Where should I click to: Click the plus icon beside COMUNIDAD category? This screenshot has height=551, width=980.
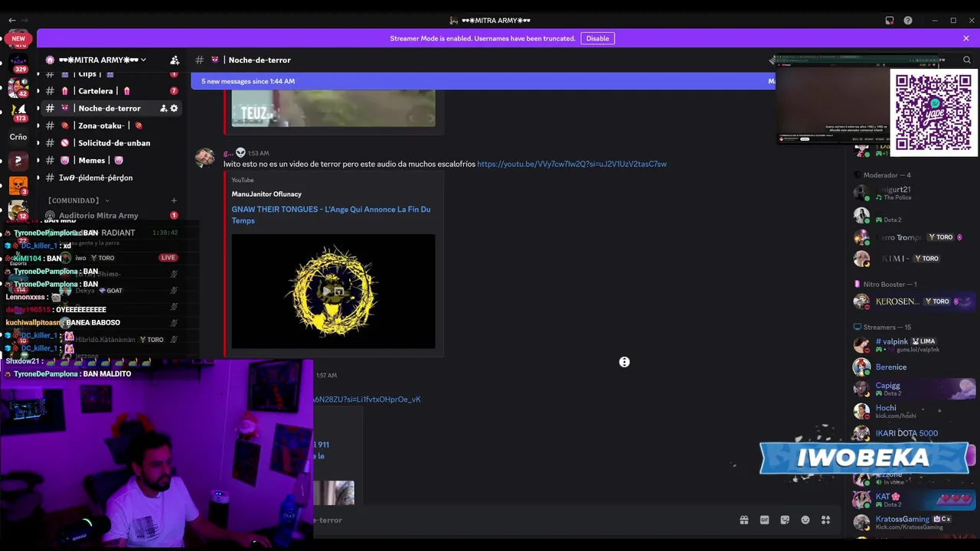(174, 201)
